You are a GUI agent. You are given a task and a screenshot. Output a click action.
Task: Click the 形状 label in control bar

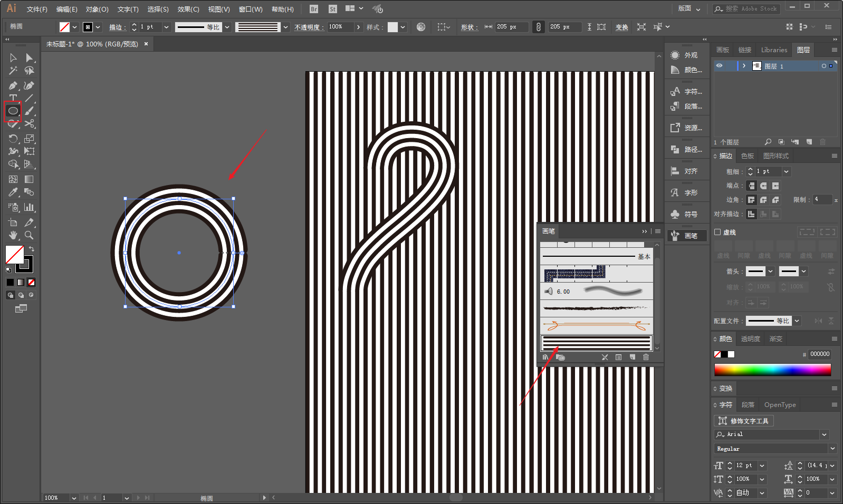click(469, 27)
